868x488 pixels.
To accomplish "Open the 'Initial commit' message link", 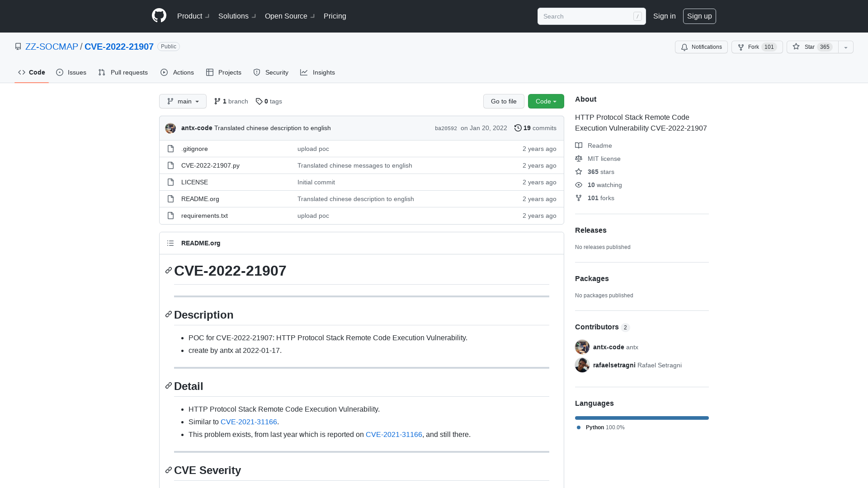I will coord(316,182).
